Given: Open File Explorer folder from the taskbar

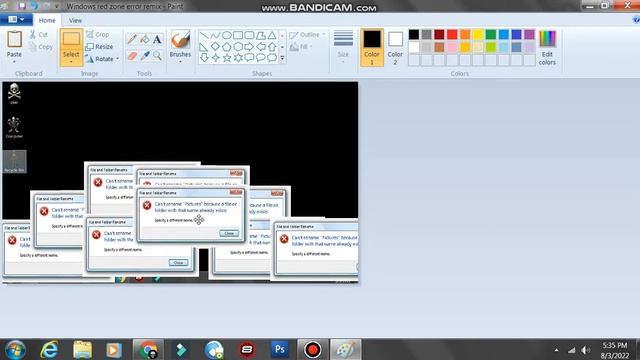Looking at the screenshot, I should (82, 349).
